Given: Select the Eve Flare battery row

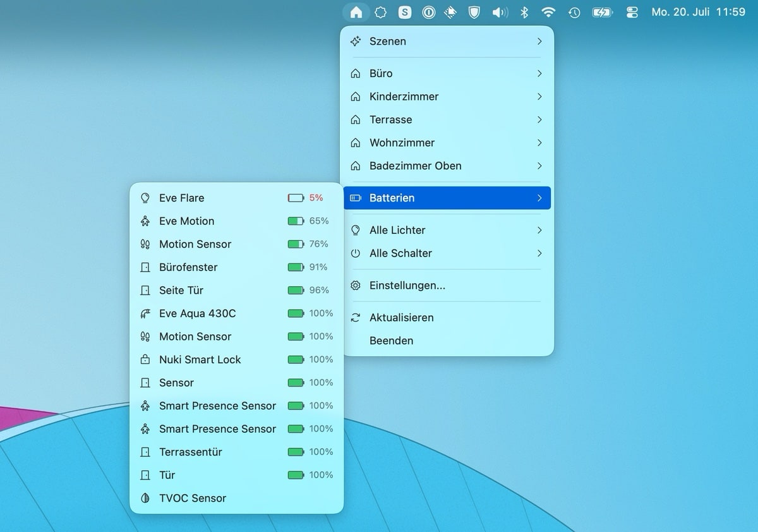Looking at the screenshot, I should click(x=237, y=198).
